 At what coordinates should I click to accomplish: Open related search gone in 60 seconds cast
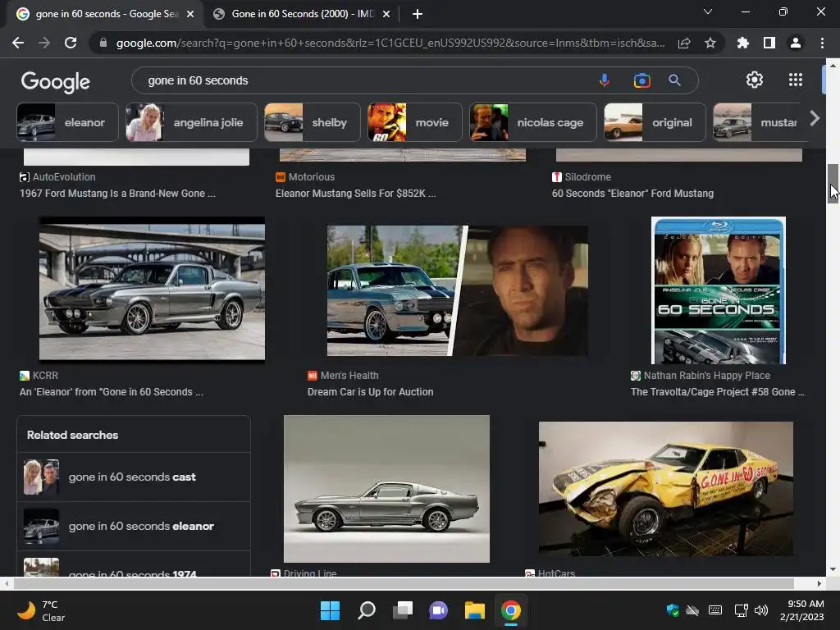pyautogui.click(x=134, y=477)
